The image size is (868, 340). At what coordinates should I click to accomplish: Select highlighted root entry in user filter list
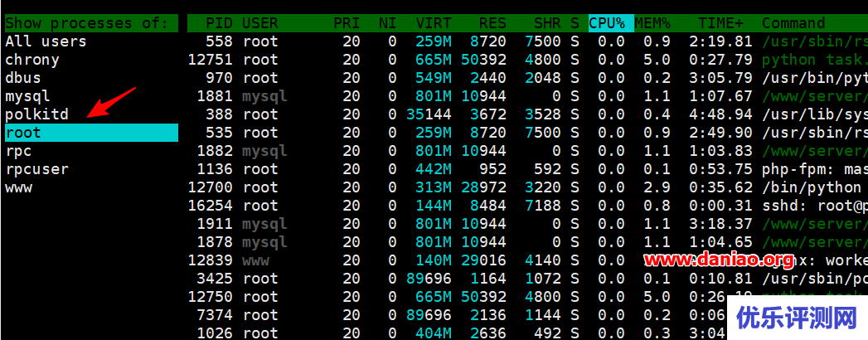point(92,133)
